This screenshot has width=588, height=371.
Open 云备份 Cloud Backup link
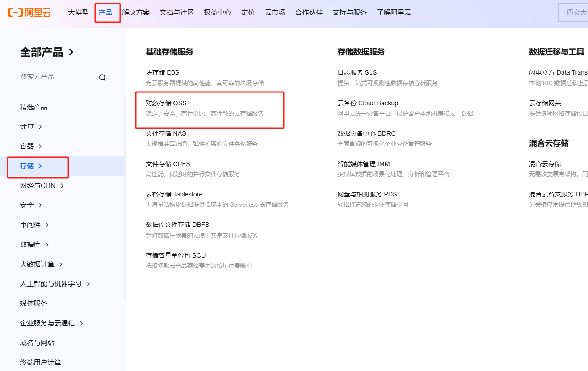pyautogui.click(x=368, y=103)
